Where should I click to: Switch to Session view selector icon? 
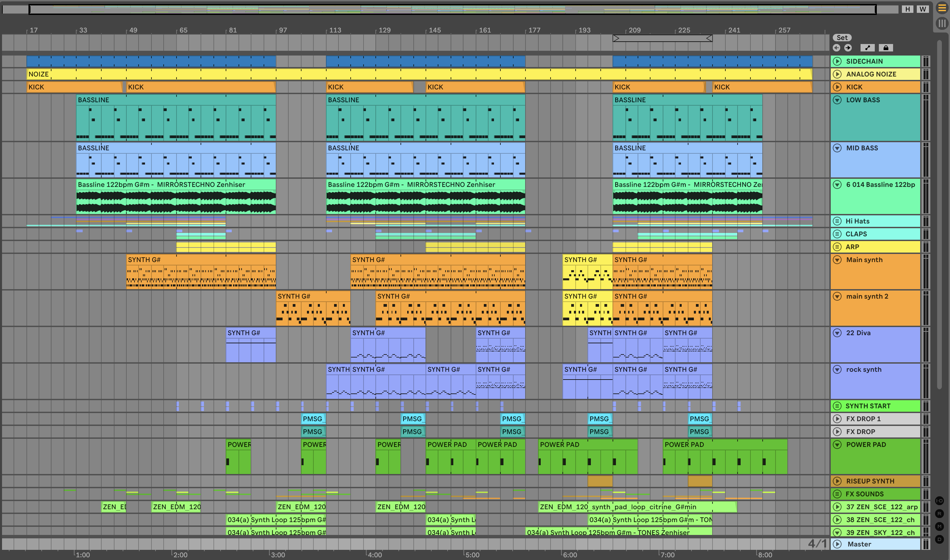942,23
